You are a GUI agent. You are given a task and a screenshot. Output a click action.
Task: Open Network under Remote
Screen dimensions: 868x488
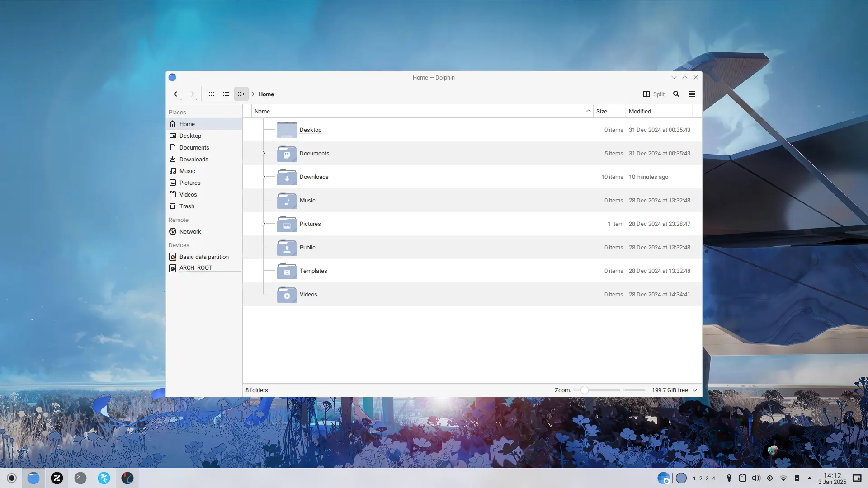(204, 231)
